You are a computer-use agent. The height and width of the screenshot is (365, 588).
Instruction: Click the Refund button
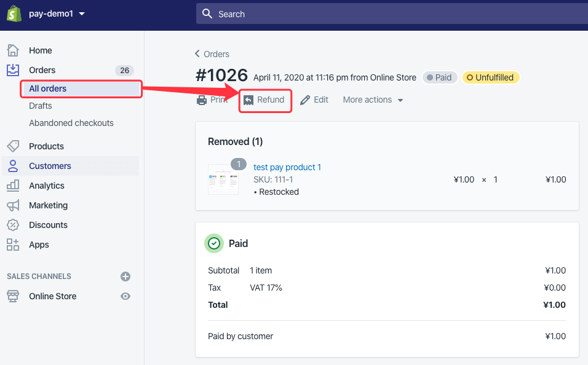coord(265,99)
